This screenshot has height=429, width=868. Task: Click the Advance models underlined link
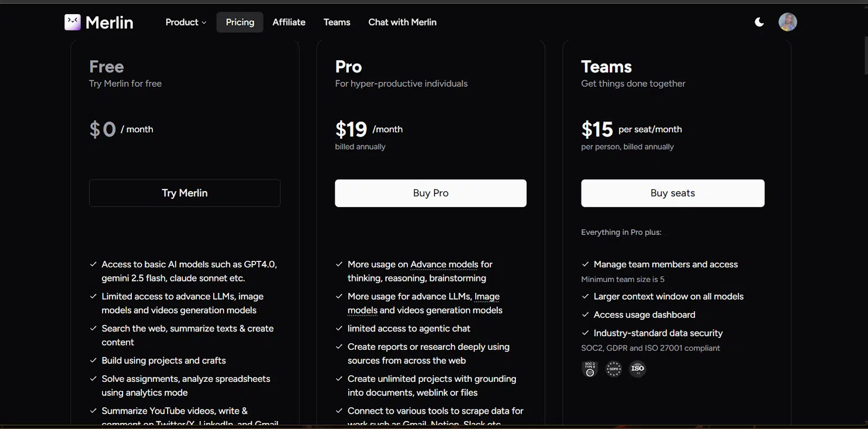(x=444, y=265)
